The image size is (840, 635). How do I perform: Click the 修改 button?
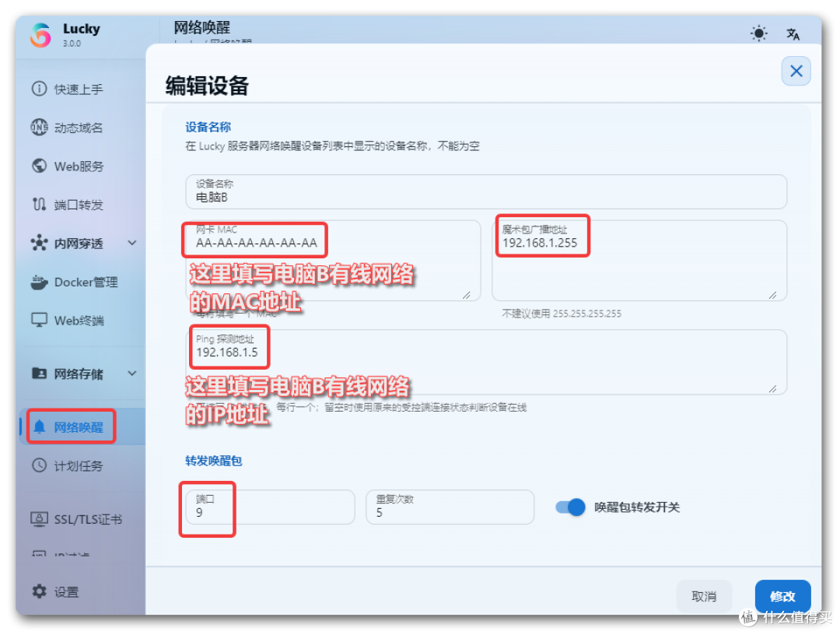click(x=782, y=596)
